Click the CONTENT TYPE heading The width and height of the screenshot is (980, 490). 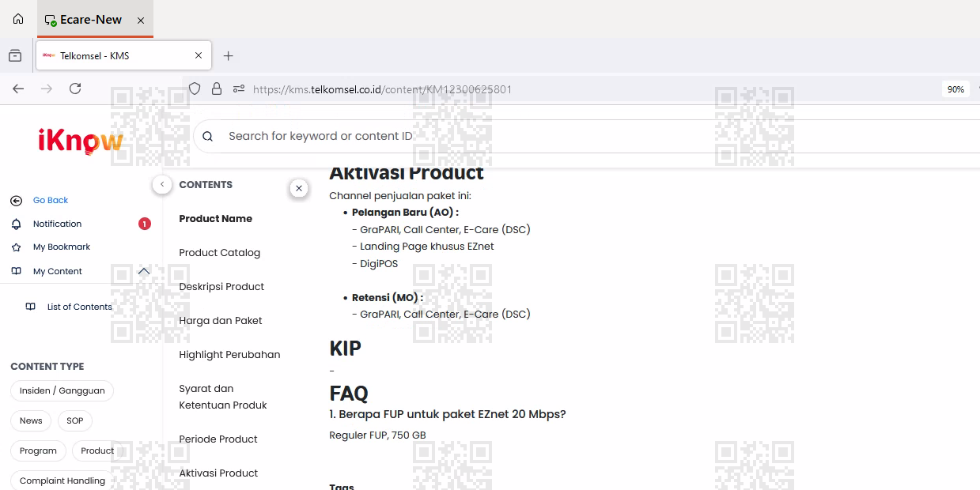tap(47, 367)
